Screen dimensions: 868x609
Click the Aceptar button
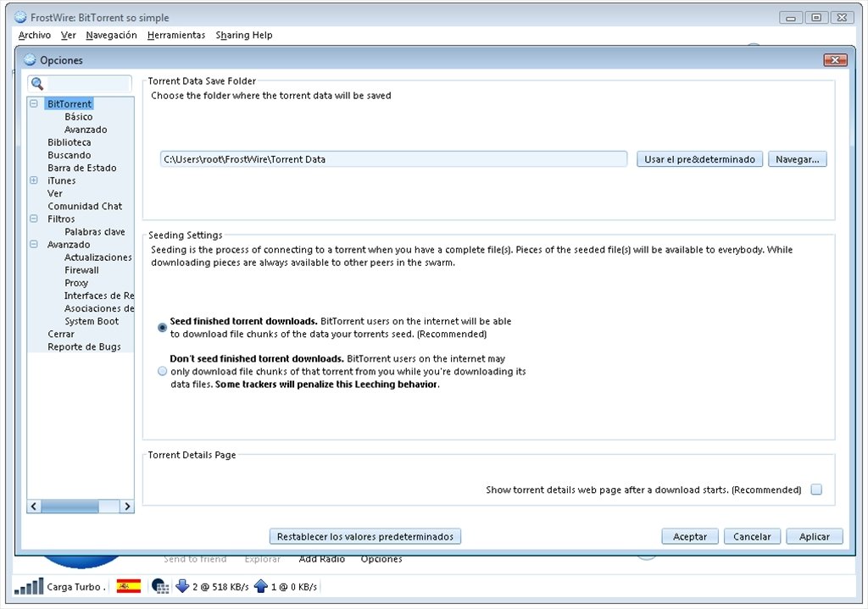[x=690, y=536]
